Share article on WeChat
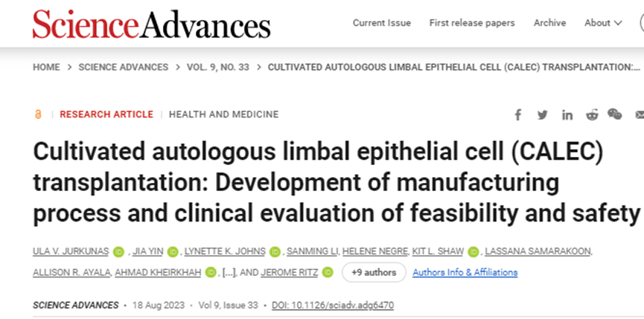Image resolution: width=644 pixels, height=319 pixels. [x=615, y=115]
